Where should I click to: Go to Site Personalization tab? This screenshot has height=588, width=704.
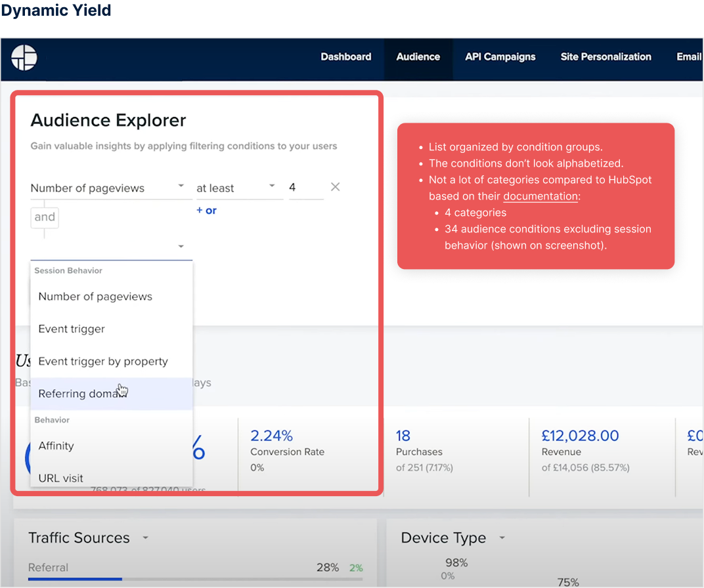coord(605,57)
